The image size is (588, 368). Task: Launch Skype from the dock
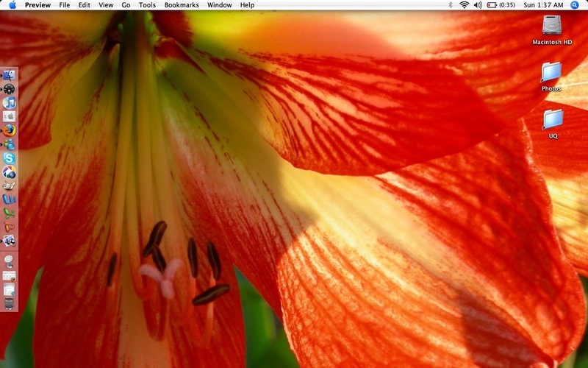pyautogui.click(x=9, y=158)
